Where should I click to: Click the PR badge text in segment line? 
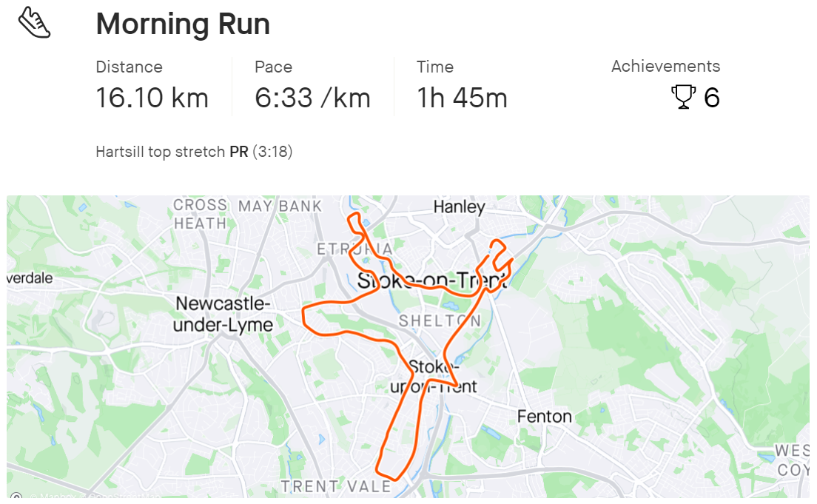click(x=238, y=152)
